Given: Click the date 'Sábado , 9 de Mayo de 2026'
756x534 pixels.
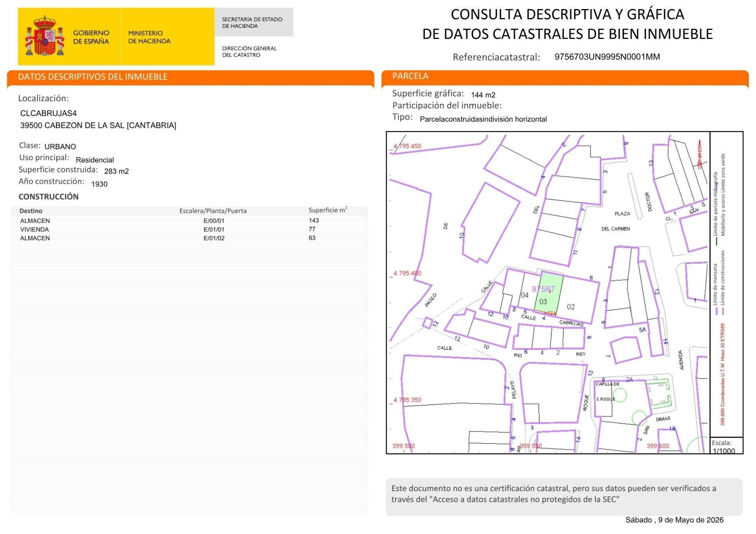Looking at the screenshot, I should click(x=674, y=520).
